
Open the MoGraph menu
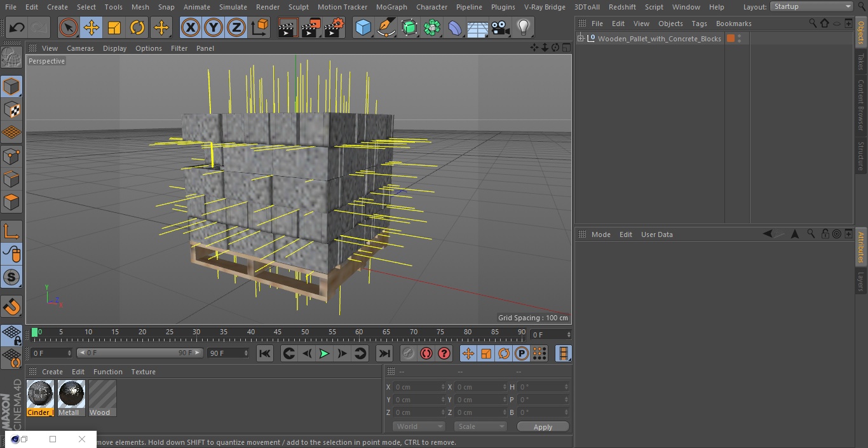tap(391, 7)
